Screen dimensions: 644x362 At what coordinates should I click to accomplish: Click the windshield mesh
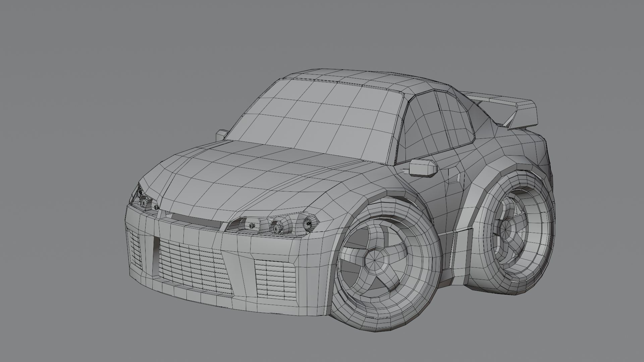point(315,121)
